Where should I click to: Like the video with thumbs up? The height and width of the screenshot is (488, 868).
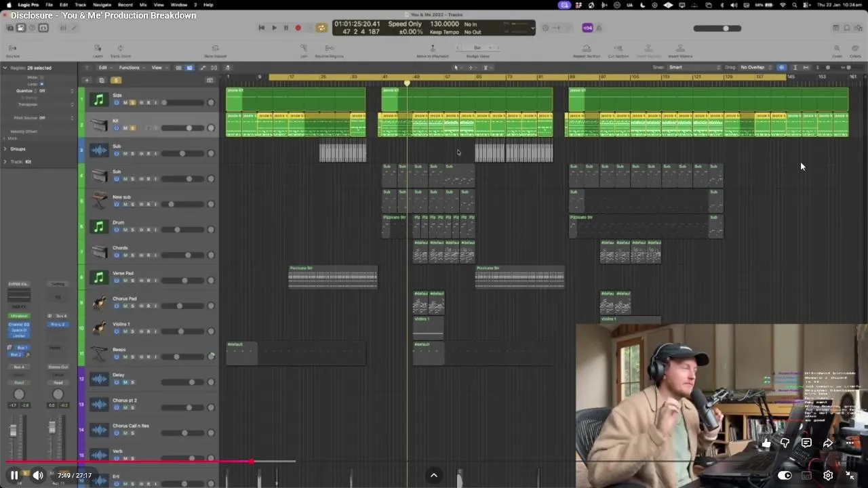pos(766,443)
